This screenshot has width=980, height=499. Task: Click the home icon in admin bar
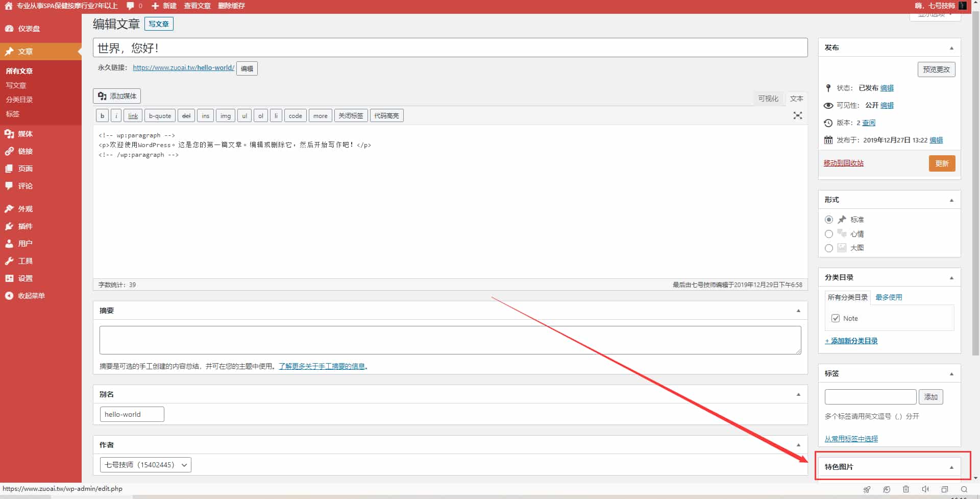[x=8, y=6]
